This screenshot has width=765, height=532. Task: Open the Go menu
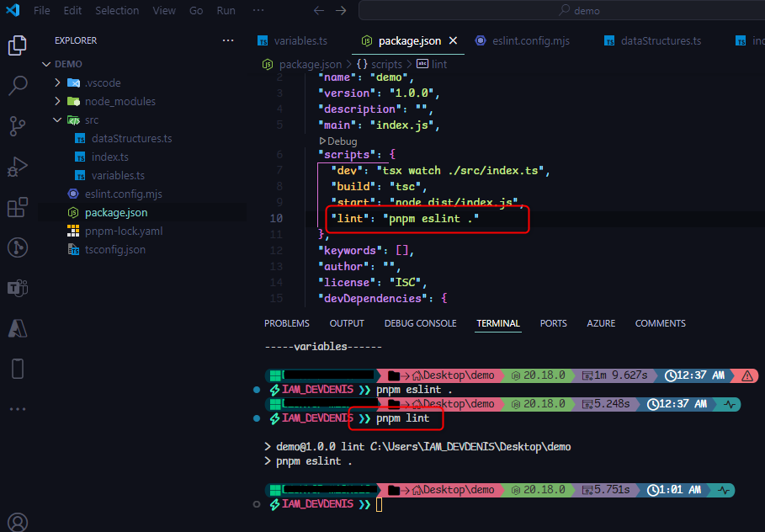[196, 10]
